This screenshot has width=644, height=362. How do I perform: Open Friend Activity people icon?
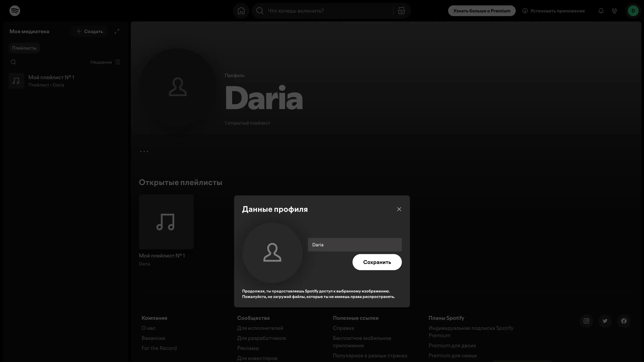pos(614,11)
